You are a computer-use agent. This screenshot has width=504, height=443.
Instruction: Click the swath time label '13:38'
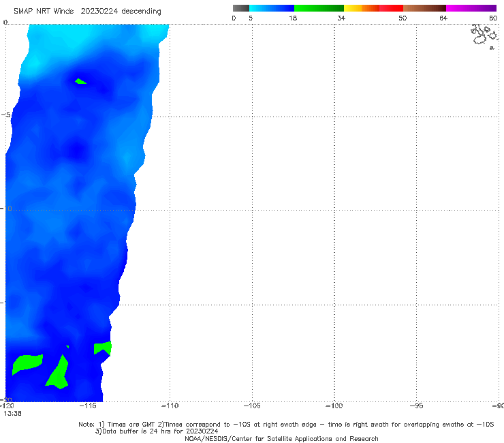point(12,414)
